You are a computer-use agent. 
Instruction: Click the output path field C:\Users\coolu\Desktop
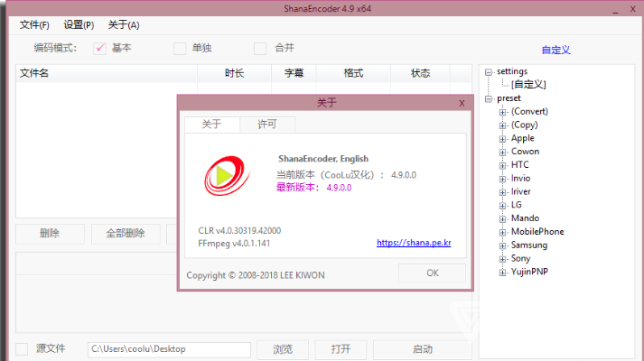tap(169, 349)
